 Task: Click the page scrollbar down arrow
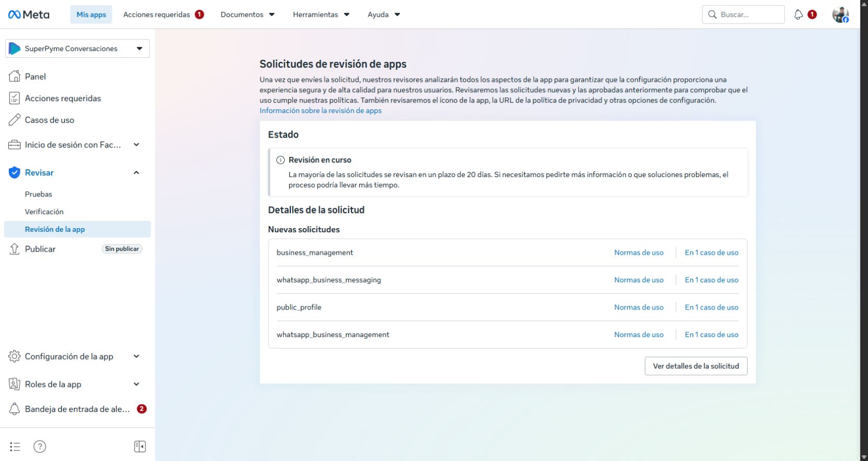pyautogui.click(x=864, y=457)
